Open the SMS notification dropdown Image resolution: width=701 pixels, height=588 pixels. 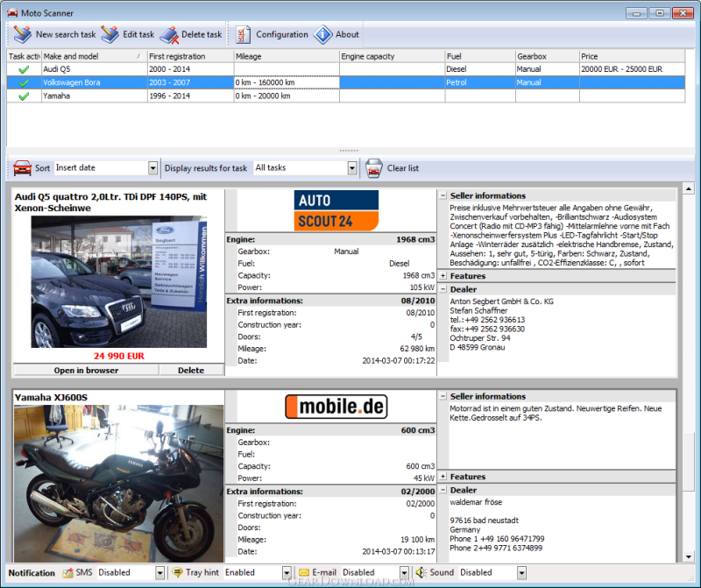tap(160, 572)
